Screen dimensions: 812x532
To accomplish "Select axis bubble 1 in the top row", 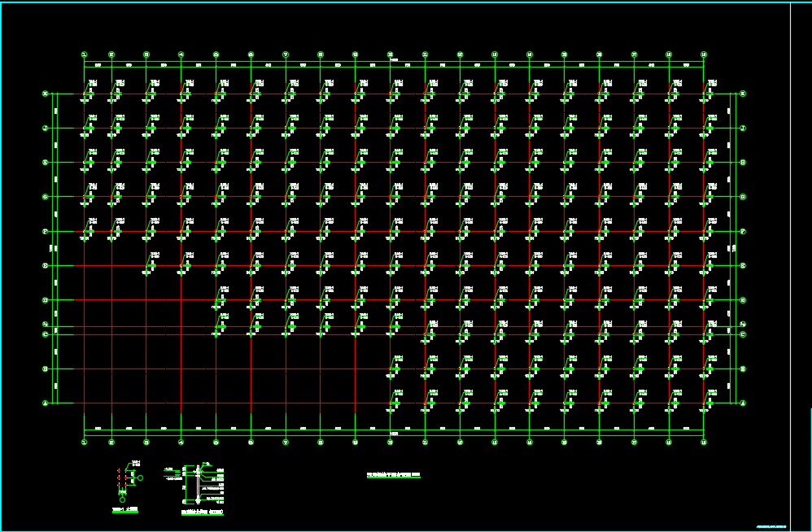I will click(x=84, y=55).
